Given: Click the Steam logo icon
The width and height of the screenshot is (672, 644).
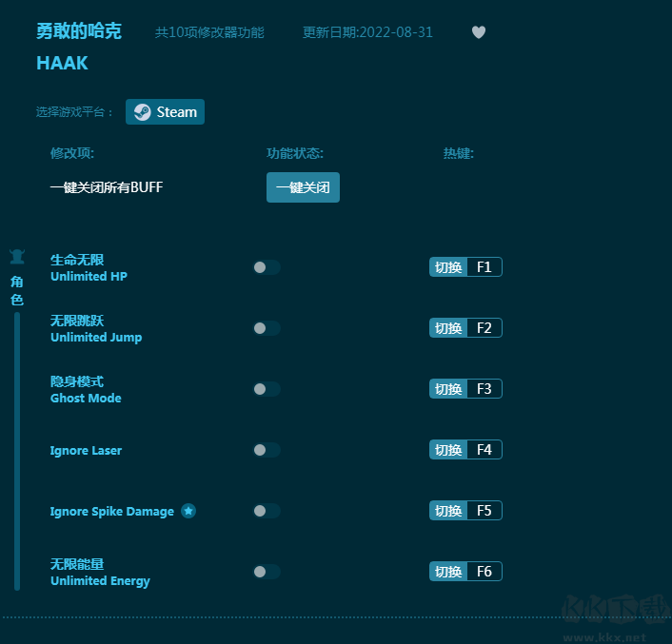Looking at the screenshot, I should coord(142,112).
